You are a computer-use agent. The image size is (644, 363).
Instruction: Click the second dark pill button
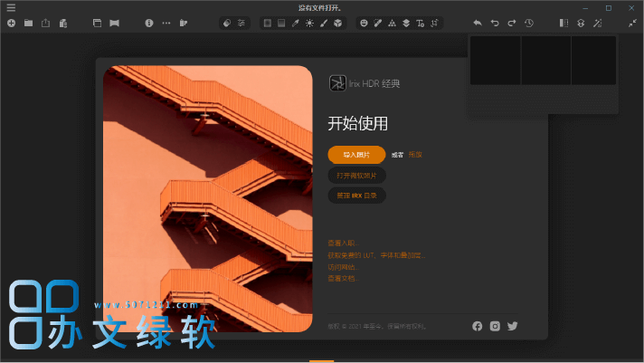(356, 176)
